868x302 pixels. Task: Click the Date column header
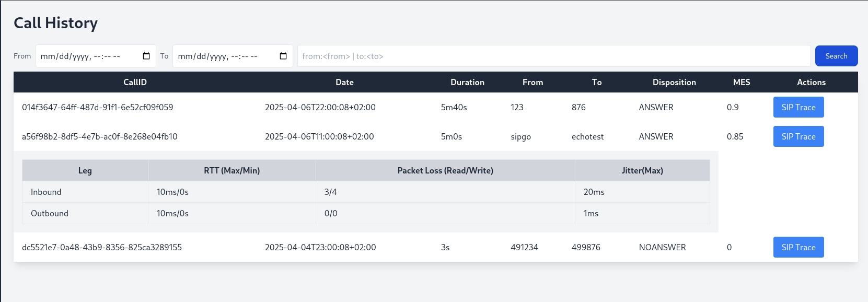(344, 82)
